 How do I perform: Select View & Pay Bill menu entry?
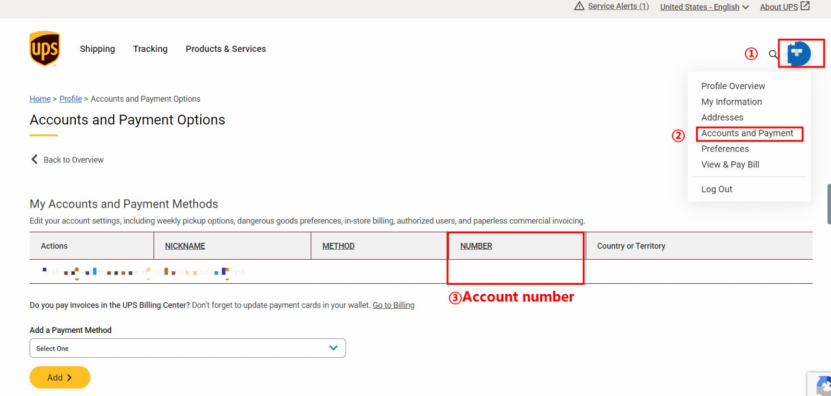730,165
